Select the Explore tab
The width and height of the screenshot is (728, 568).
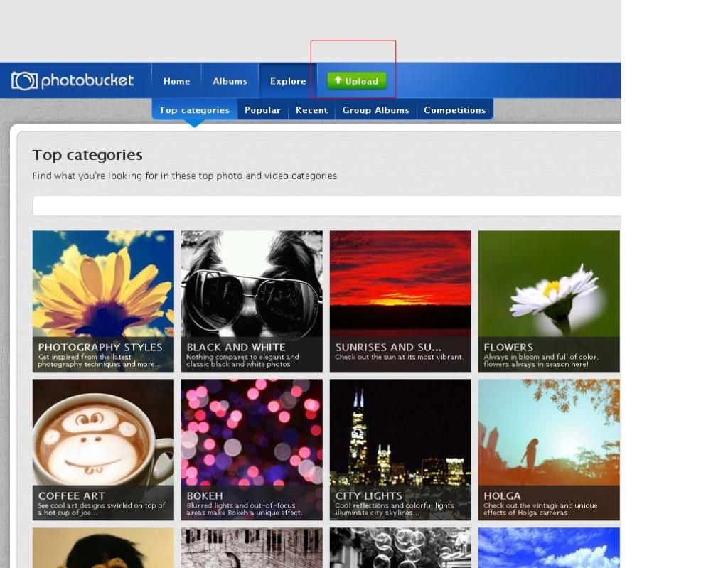tap(288, 81)
